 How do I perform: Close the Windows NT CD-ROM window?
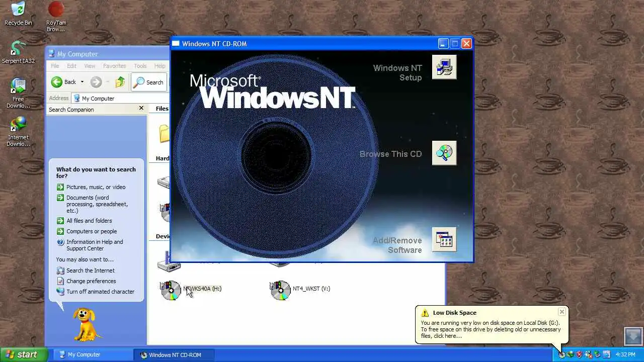click(x=466, y=44)
